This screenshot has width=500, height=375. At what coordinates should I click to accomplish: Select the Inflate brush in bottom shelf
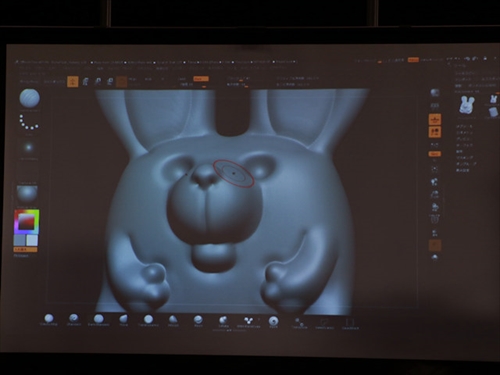[x=223, y=320]
